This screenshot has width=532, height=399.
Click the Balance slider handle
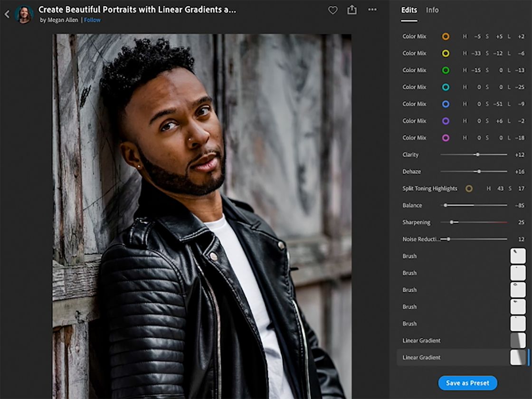445,205
